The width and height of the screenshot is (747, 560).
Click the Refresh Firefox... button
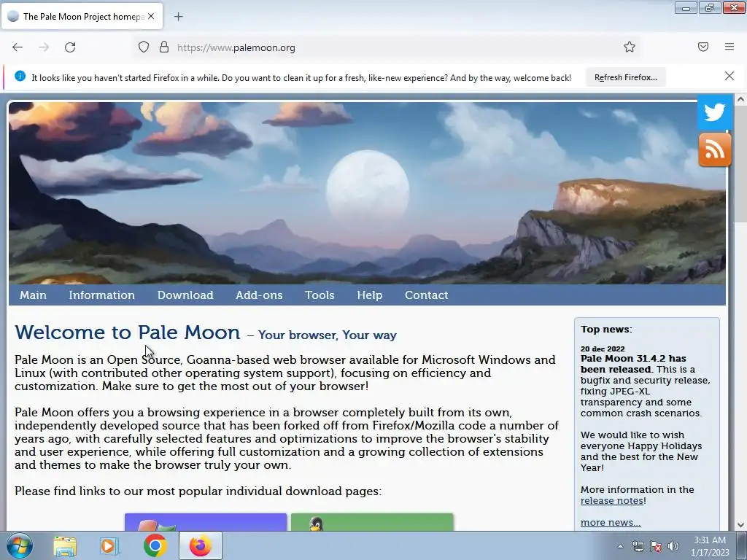tap(625, 77)
